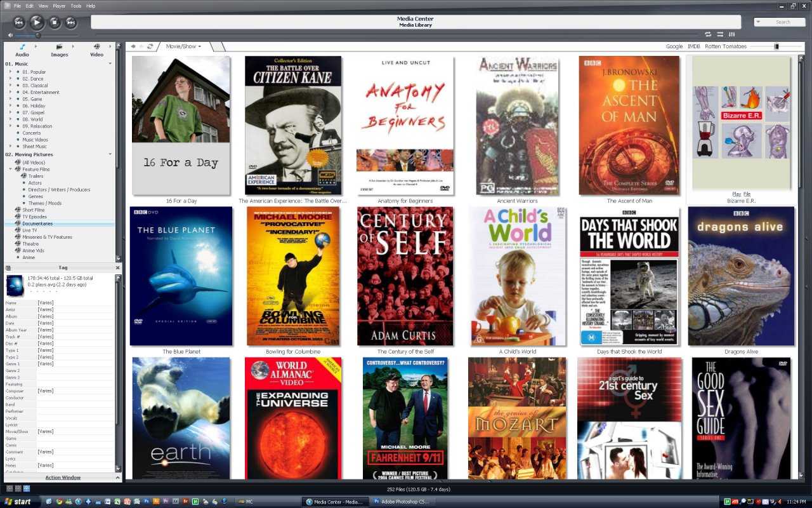The width and height of the screenshot is (812, 508).
Task: Toggle shuffle mode icon
Action: [720, 34]
